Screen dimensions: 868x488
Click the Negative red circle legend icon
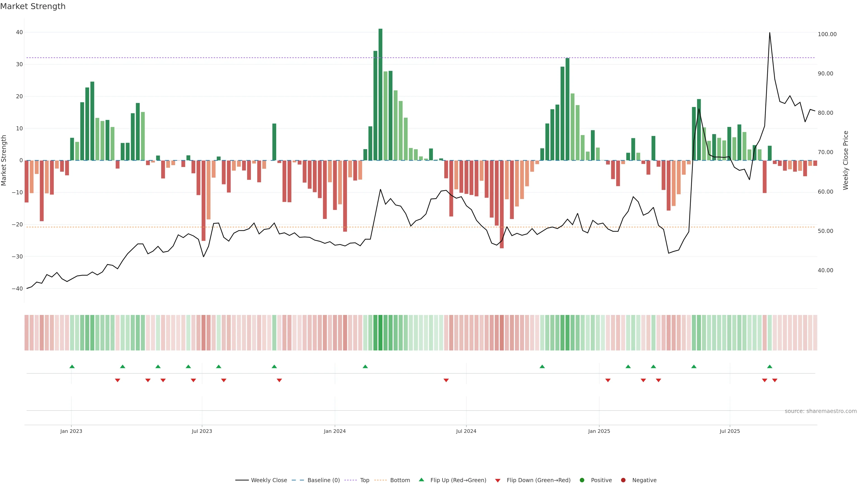[623, 480]
